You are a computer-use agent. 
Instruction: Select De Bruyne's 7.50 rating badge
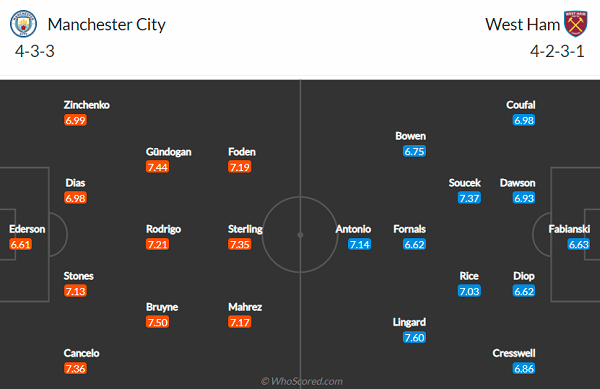(157, 322)
